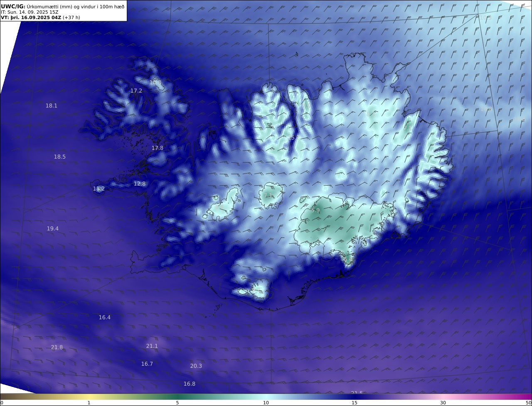Click the color scale label 30
The width and height of the screenshot is (532, 406).
(443, 403)
